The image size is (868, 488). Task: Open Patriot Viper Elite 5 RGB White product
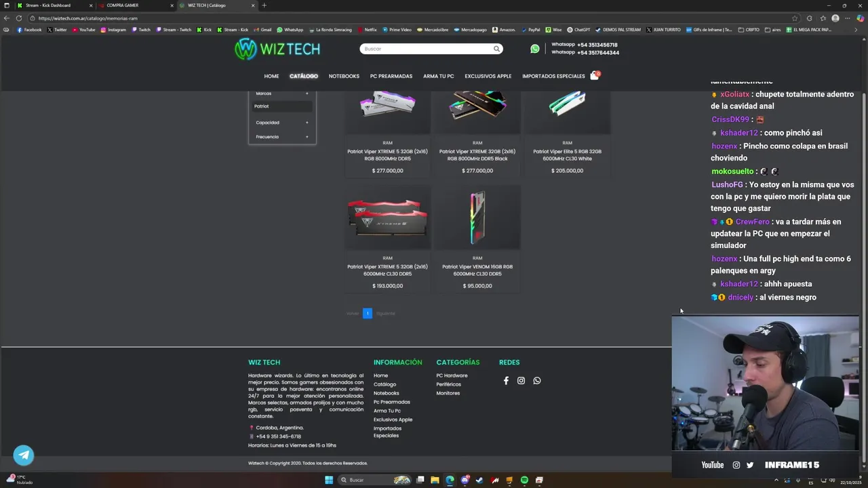pos(567,155)
